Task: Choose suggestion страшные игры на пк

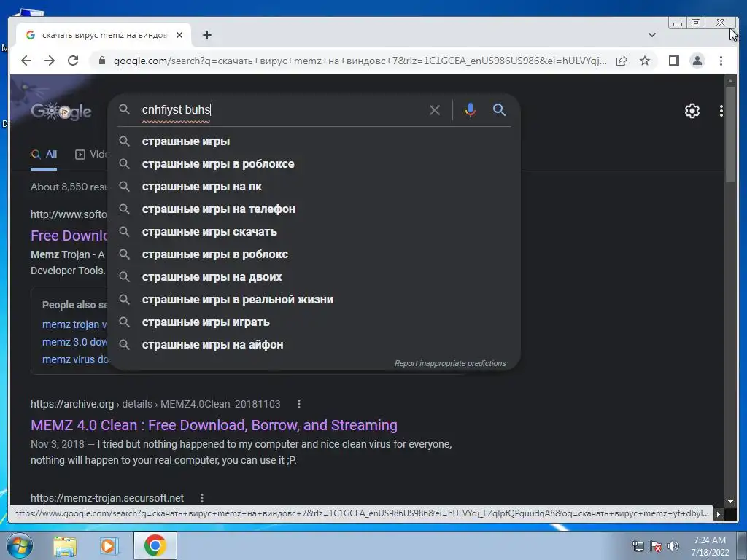Action: [314, 186]
